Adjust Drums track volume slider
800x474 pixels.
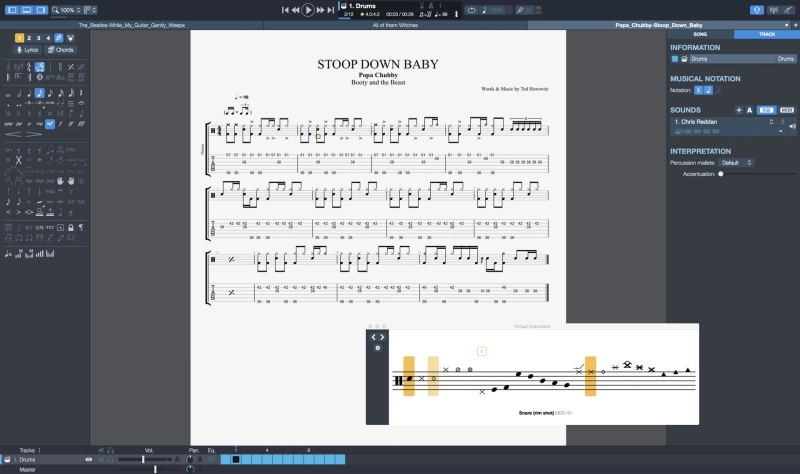click(144, 460)
